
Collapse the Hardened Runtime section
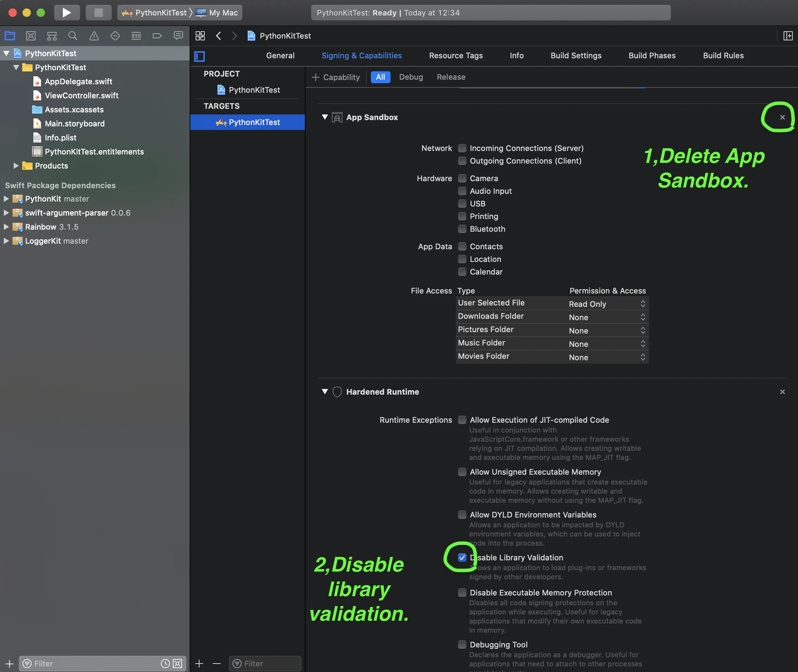tap(325, 391)
